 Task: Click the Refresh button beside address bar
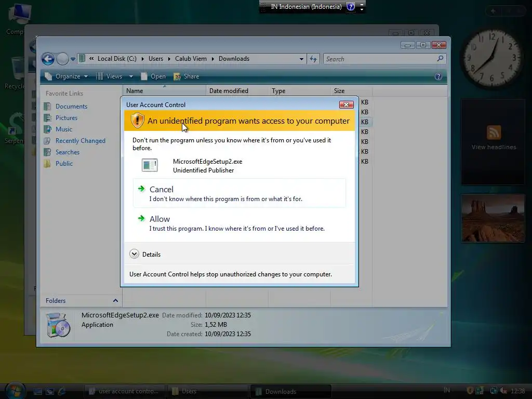point(313,59)
